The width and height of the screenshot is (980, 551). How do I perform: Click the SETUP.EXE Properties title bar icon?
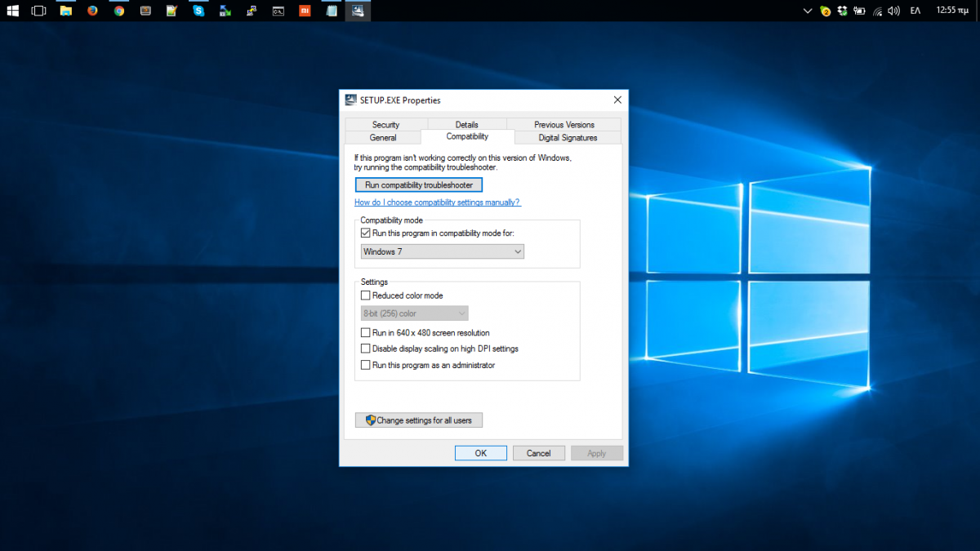coord(351,100)
